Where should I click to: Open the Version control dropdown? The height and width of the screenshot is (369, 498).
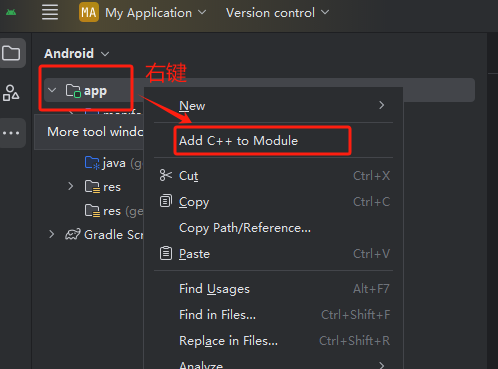point(278,13)
